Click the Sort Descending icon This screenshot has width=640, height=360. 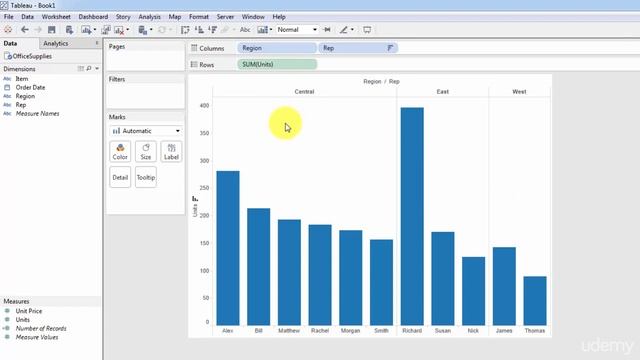(213, 30)
